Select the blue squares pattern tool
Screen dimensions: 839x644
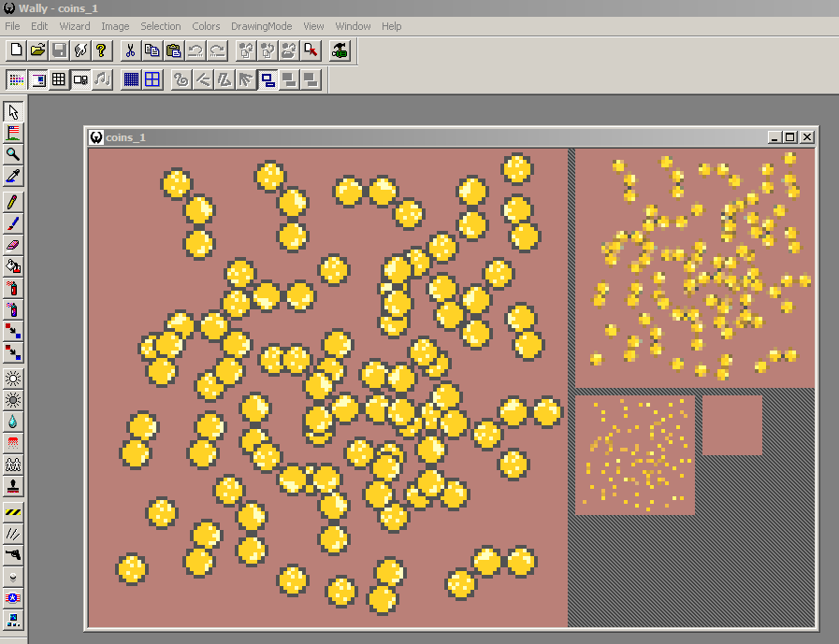[x=13, y=620]
